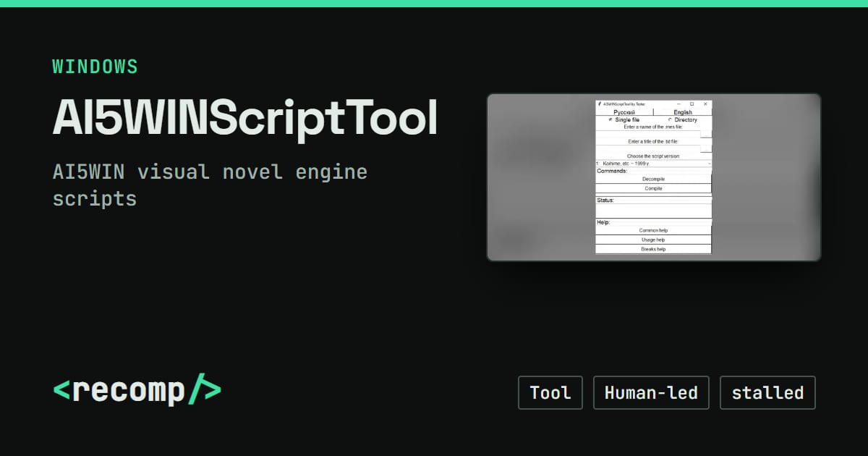
Task: Click the stalled status tag
Action: click(767, 393)
